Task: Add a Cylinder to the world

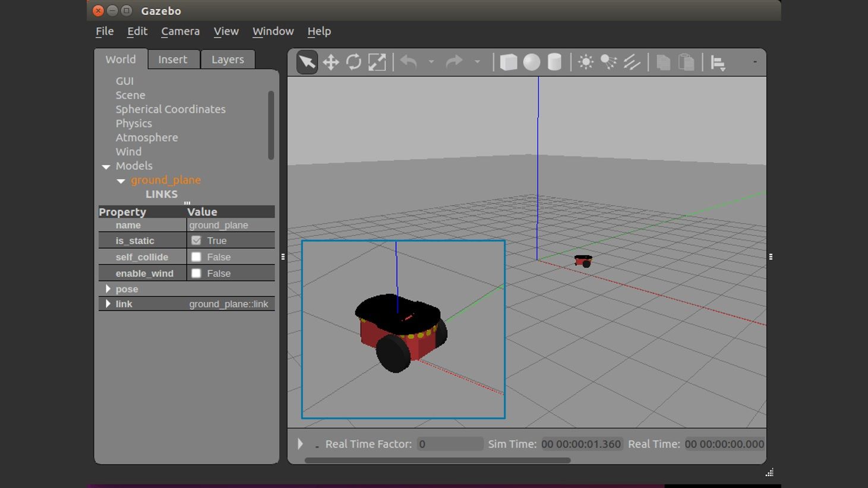Action: pos(554,62)
